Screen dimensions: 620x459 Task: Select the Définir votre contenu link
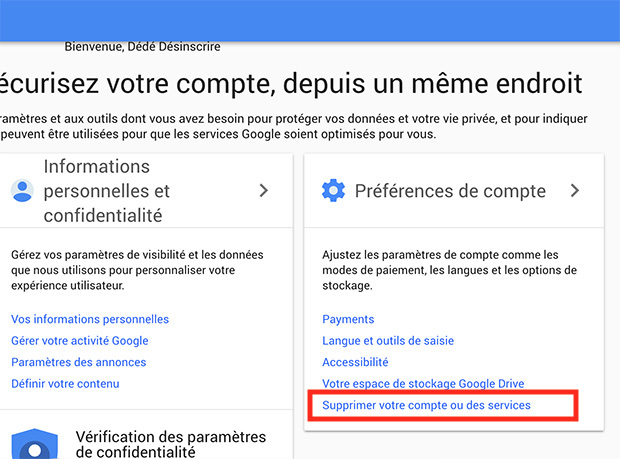(x=65, y=383)
